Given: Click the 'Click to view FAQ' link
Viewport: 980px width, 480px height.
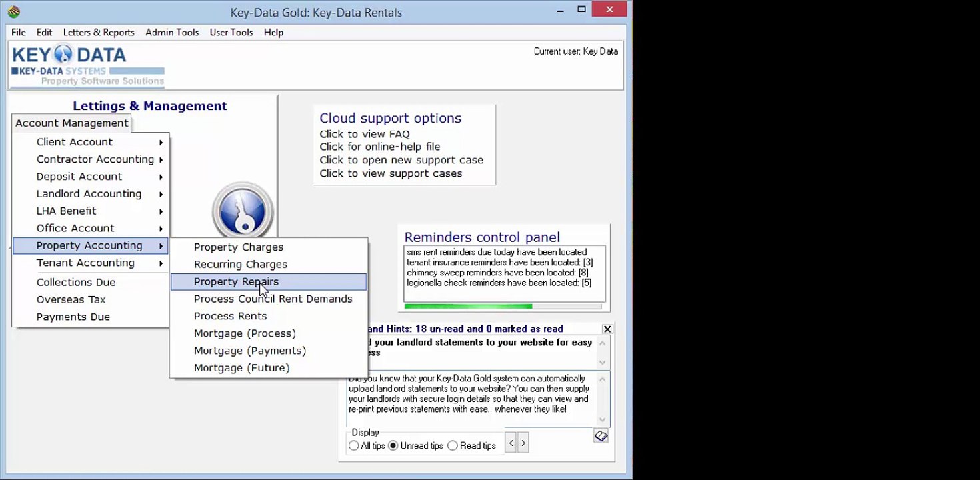Looking at the screenshot, I should click(x=365, y=134).
